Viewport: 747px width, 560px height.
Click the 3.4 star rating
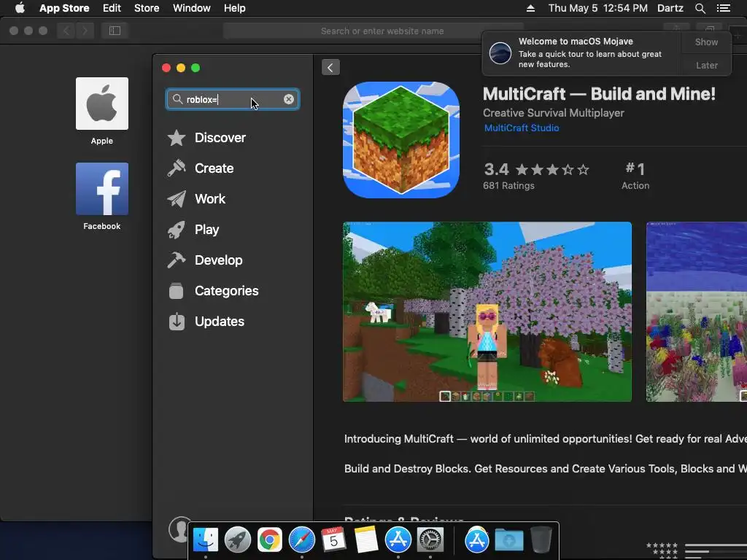[x=536, y=169]
